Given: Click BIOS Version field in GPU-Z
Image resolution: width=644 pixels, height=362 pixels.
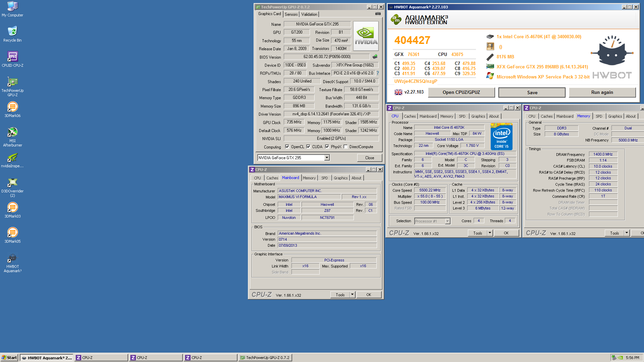Looking at the screenshot, I should point(327,57).
